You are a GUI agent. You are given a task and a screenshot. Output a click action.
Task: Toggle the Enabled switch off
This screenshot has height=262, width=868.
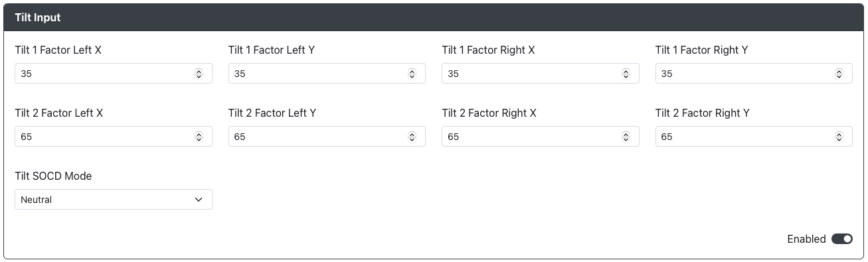(842, 239)
